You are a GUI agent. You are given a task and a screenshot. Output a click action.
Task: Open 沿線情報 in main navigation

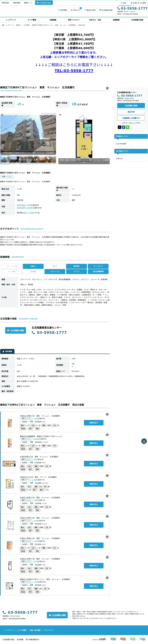click(x=53, y=20)
